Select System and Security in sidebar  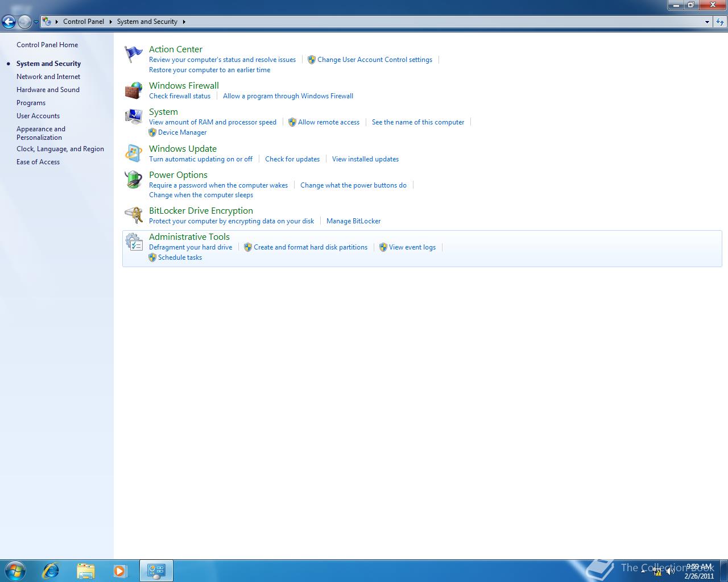[x=48, y=64]
